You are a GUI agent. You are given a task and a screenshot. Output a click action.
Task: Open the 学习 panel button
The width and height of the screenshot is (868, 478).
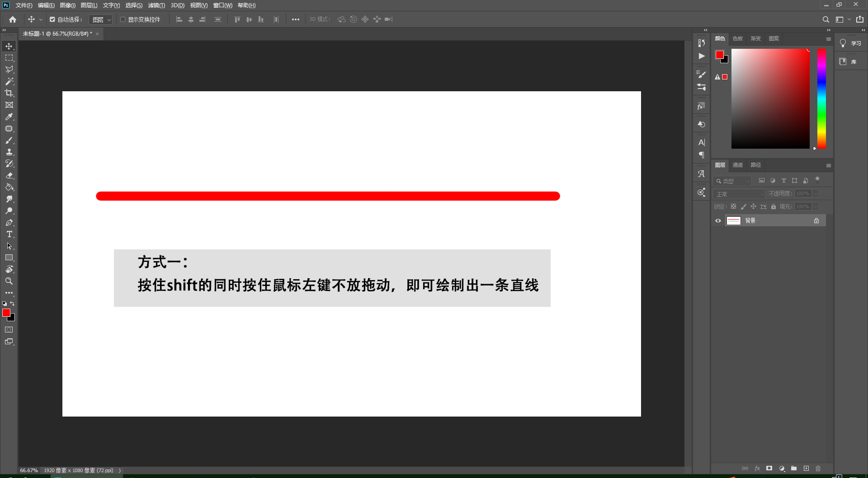[850, 43]
